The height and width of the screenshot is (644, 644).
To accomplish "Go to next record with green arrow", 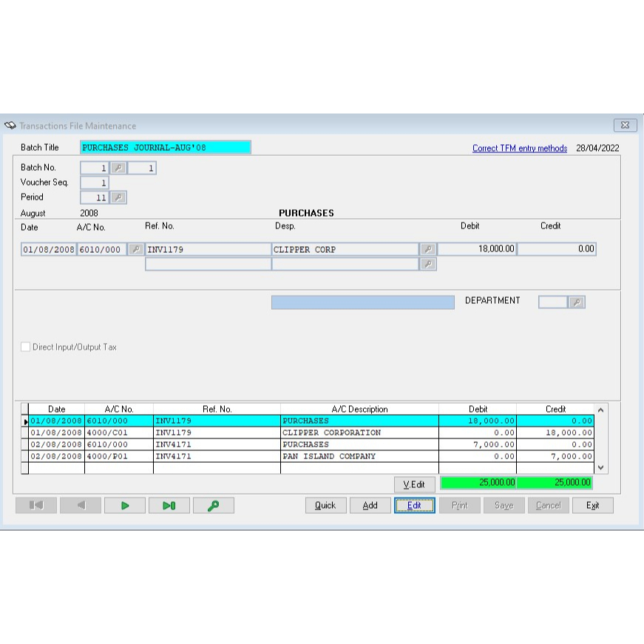I will coord(125,506).
